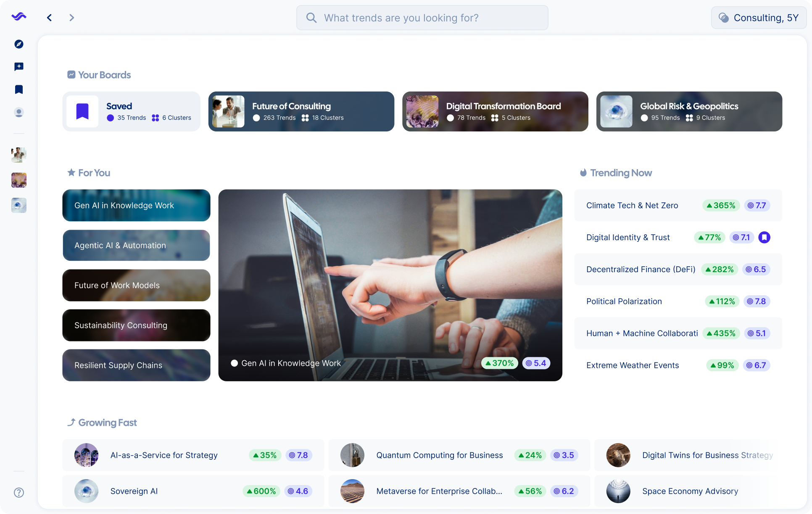Toggle the bookmark icon on the Saved board
The width and height of the screenshot is (812, 514).
(x=82, y=111)
